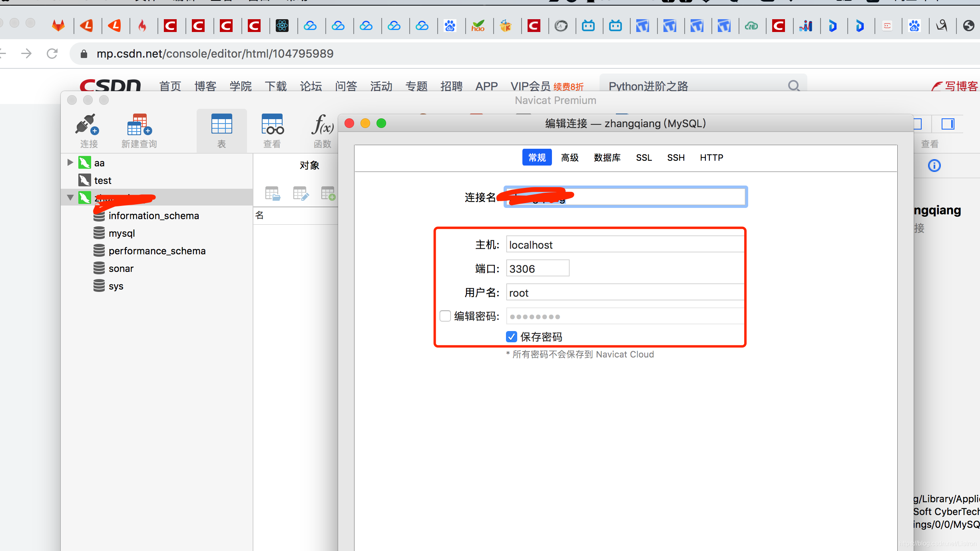Click the right sidebar panel toggle icon
Screen dimensions: 980x551
(948, 124)
